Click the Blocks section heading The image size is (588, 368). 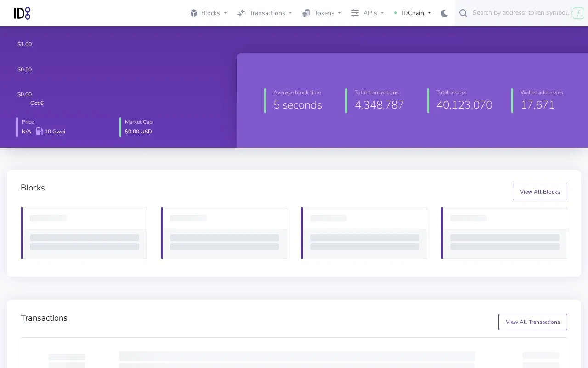(33, 188)
